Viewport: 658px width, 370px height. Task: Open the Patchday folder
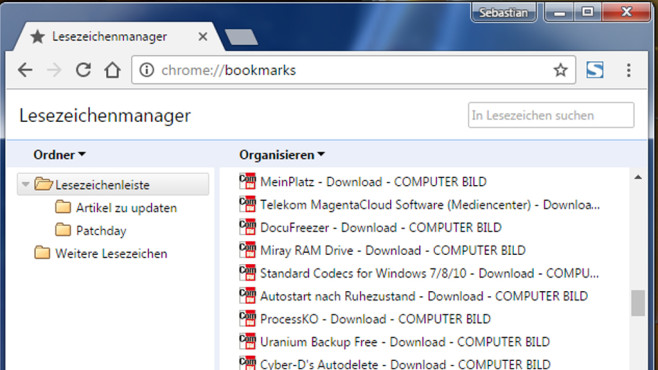tap(101, 231)
